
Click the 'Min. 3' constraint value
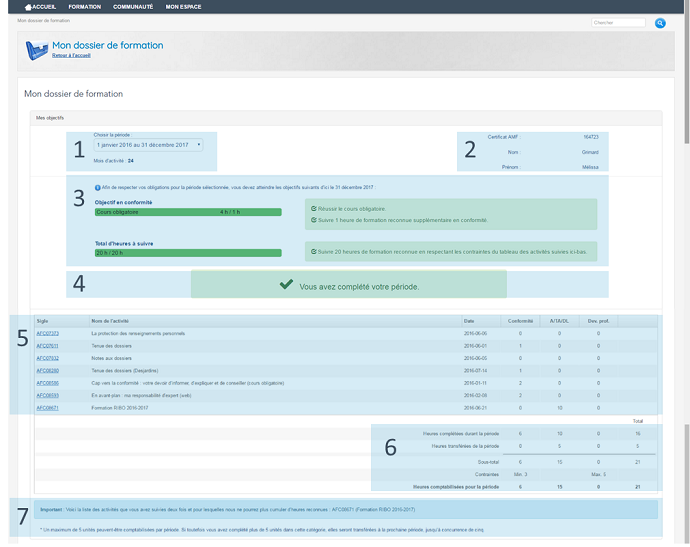tap(520, 474)
